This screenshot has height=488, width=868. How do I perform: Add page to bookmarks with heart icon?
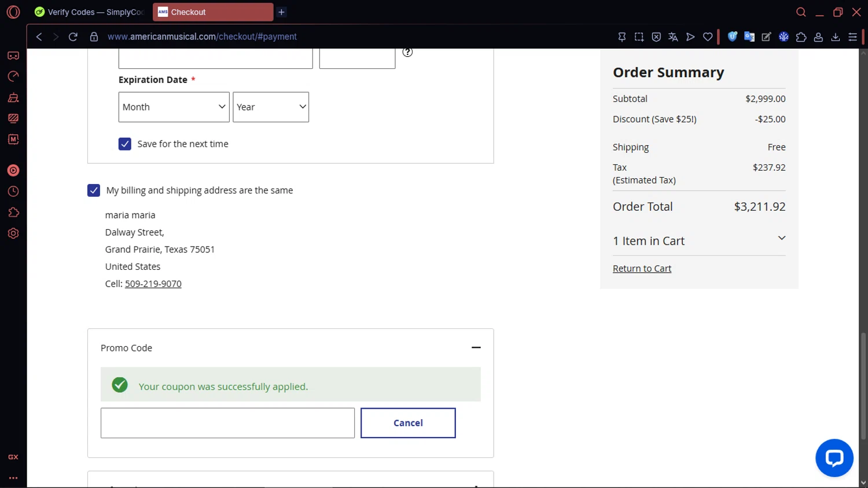click(708, 36)
